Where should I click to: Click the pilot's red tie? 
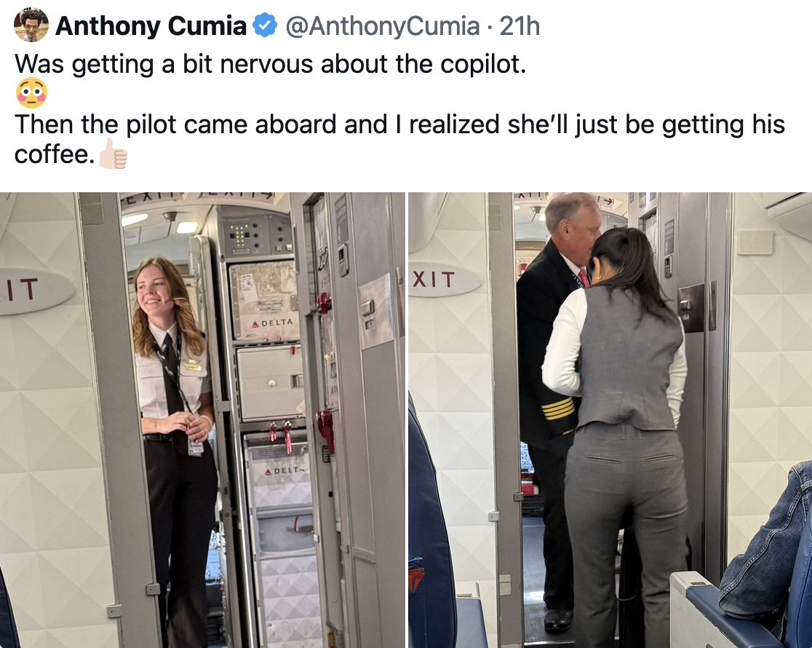tap(584, 278)
